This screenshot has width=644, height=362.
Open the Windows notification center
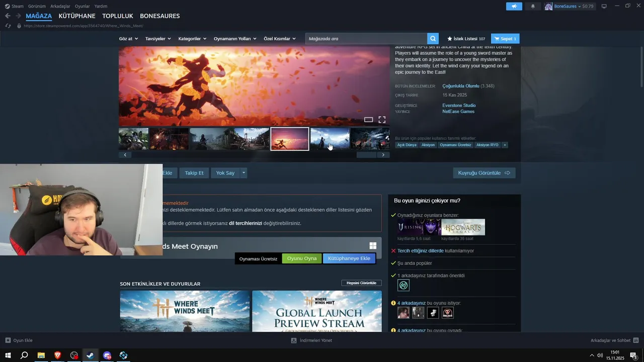633,355
